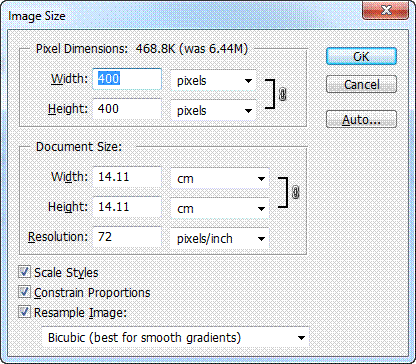Open the pixel width units dropdown
This screenshot has width=416, height=364.
[x=213, y=80]
